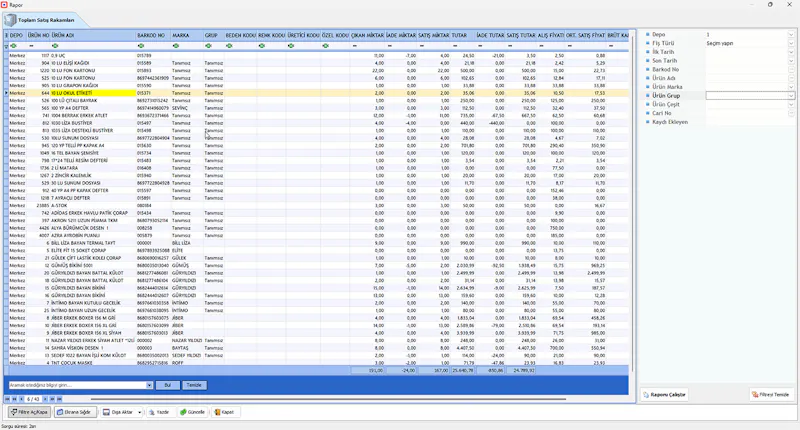Select the Toplam Satış Rakamları tab
This screenshot has width=800, height=430.
pyautogui.click(x=46, y=20)
